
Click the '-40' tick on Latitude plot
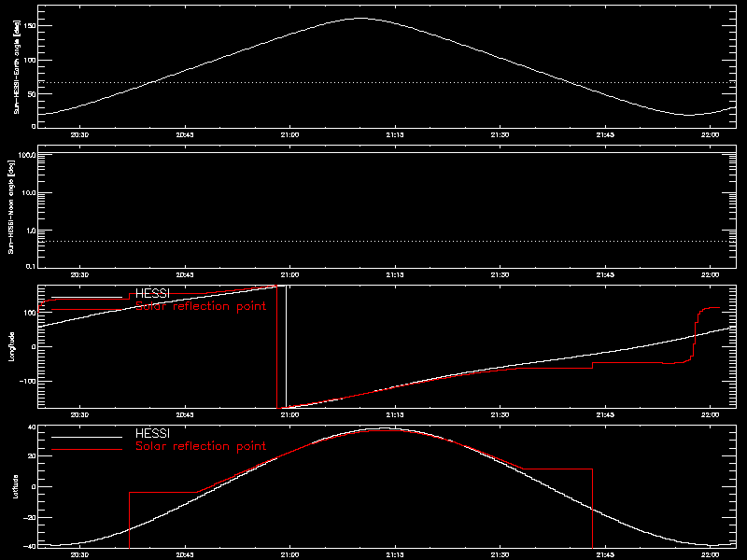[30, 546]
